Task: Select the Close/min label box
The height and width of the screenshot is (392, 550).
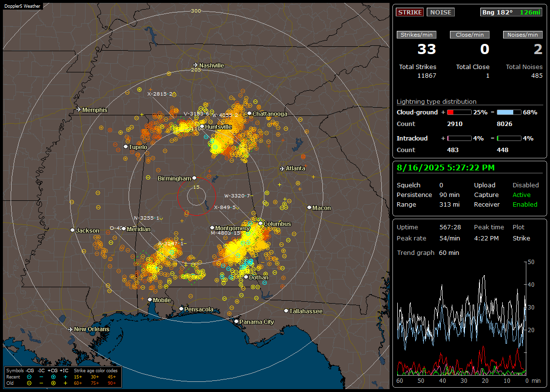Action: click(470, 35)
